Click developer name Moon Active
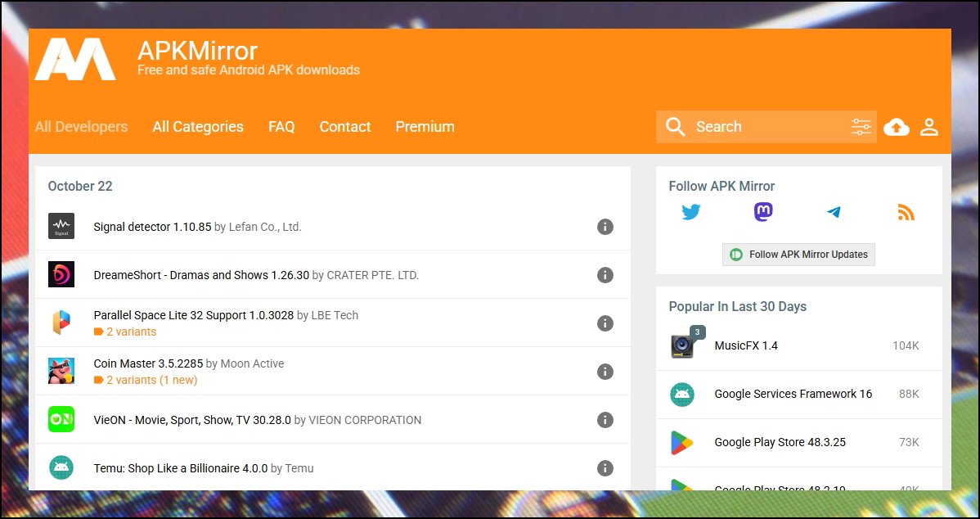Viewport: 980px width, 519px height. 253,363
